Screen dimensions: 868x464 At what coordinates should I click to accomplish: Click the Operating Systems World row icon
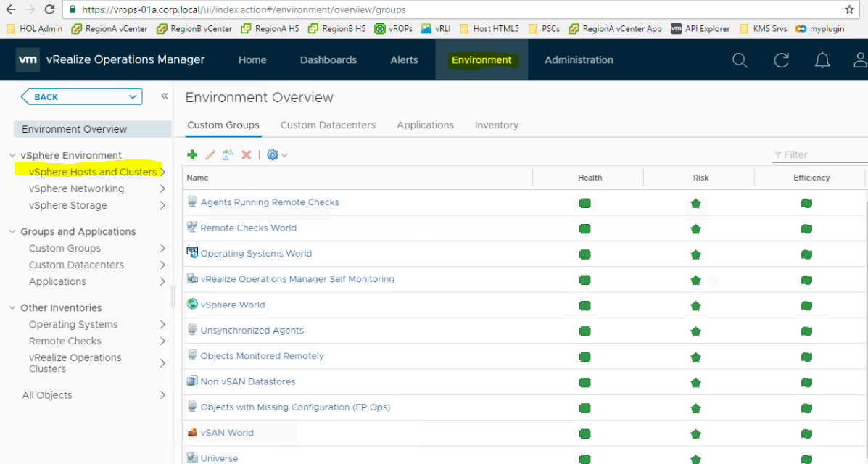192,252
